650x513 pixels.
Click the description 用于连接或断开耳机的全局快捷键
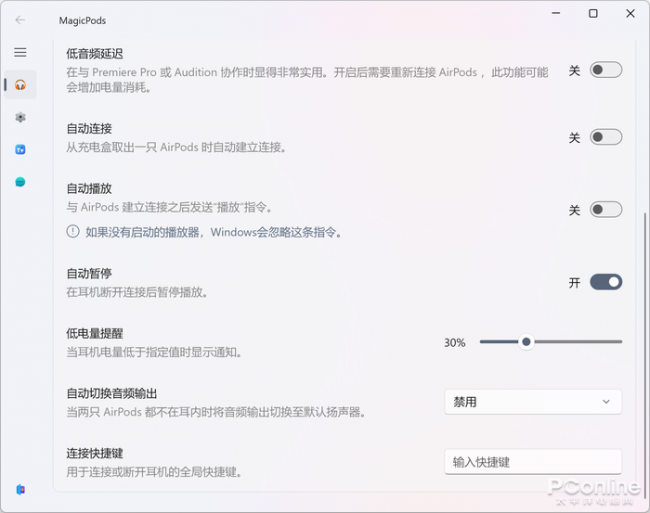point(154,472)
